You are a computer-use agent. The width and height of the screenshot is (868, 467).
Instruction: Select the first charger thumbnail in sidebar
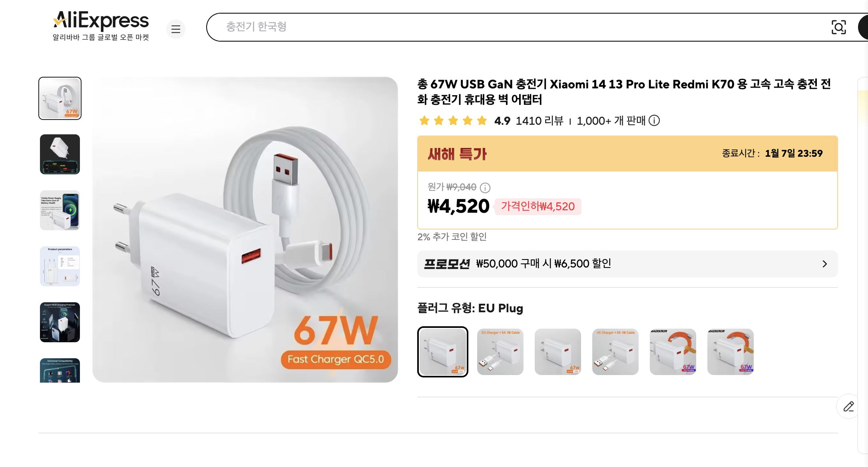coord(59,98)
